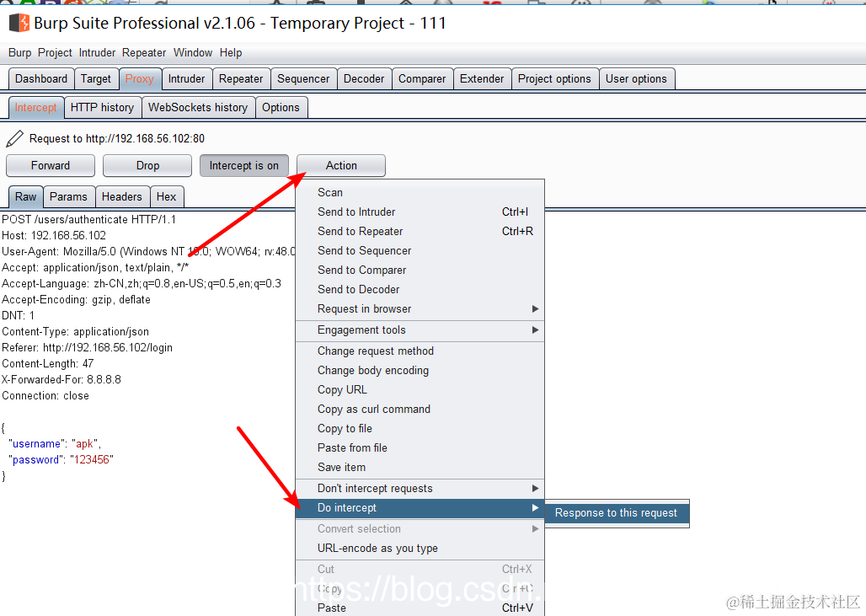
Task: Switch to the Hex view tab
Action: 166,196
